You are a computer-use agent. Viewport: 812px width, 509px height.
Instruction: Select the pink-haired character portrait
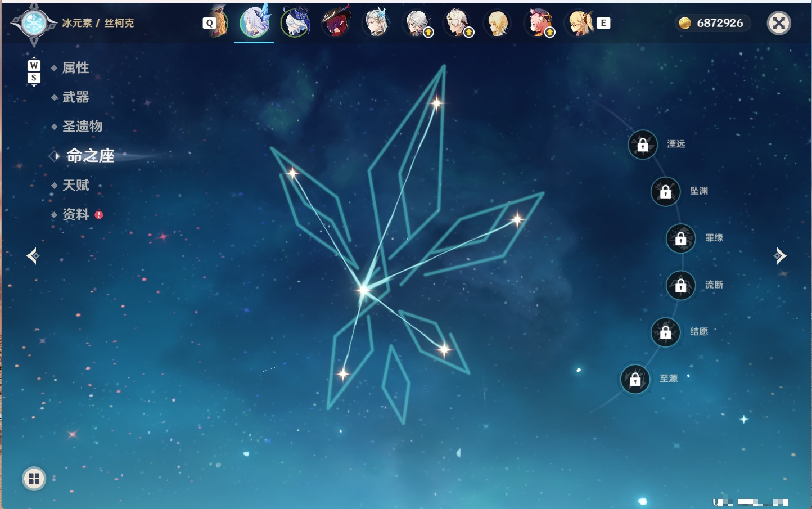click(539, 23)
